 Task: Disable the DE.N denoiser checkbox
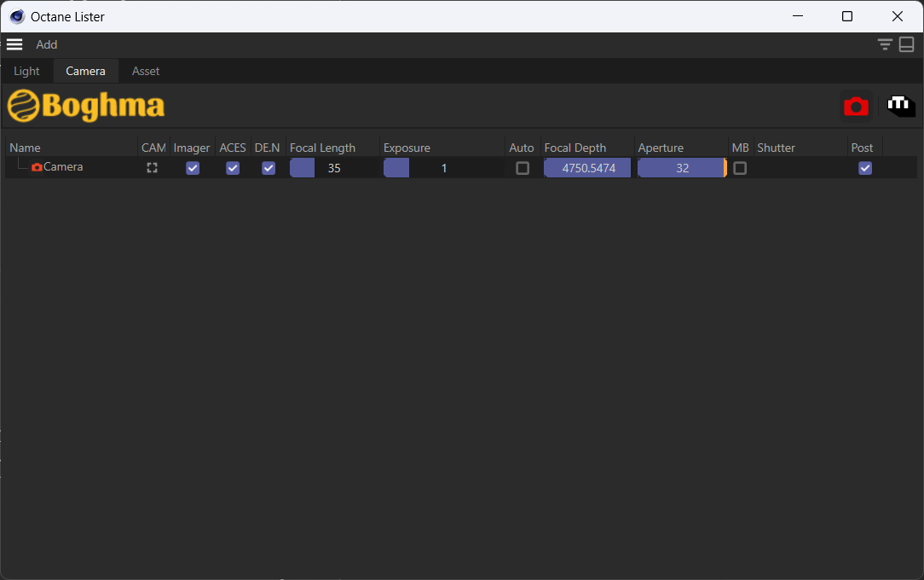[x=269, y=168]
